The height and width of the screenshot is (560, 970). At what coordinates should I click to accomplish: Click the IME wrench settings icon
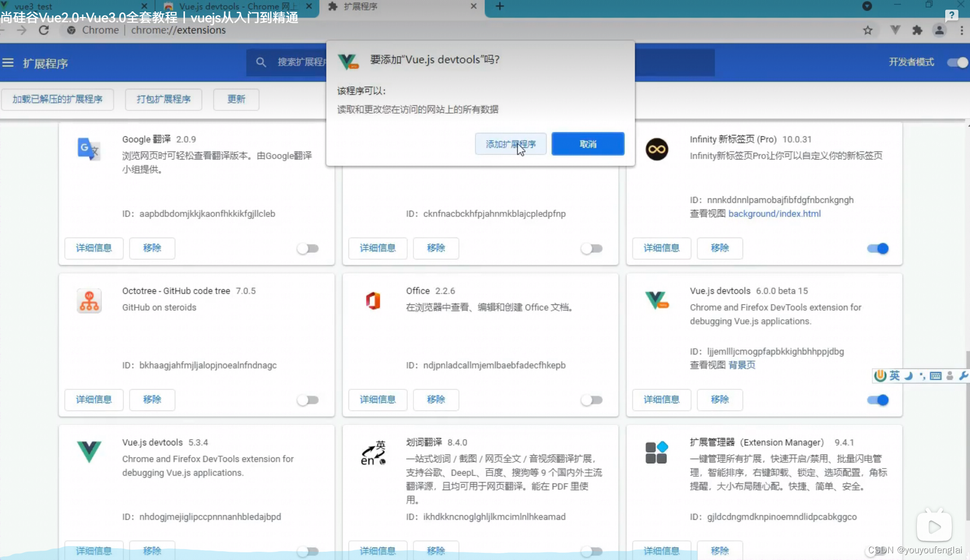point(963,376)
